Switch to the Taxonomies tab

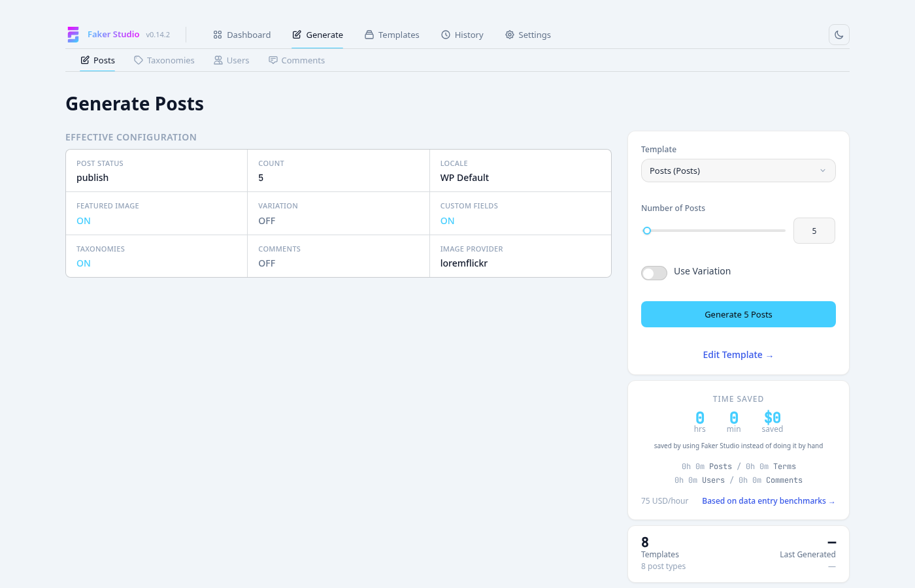(164, 60)
